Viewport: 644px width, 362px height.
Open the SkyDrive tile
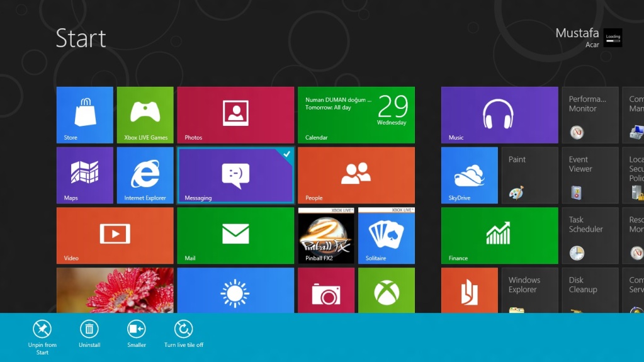pyautogui.click(x=470, y=175)
